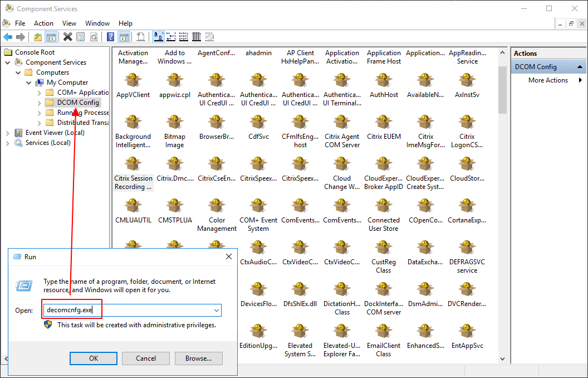Click the blue Help question mark icon
Screen dimensions: 588x378
pyautogui.click(x=110, y=37)
